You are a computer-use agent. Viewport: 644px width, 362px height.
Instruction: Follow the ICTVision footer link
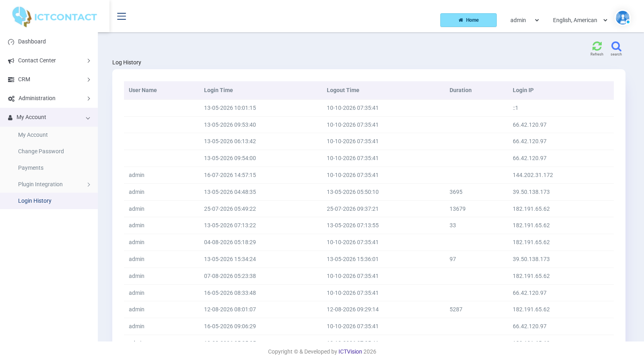[x=350, y=352]
